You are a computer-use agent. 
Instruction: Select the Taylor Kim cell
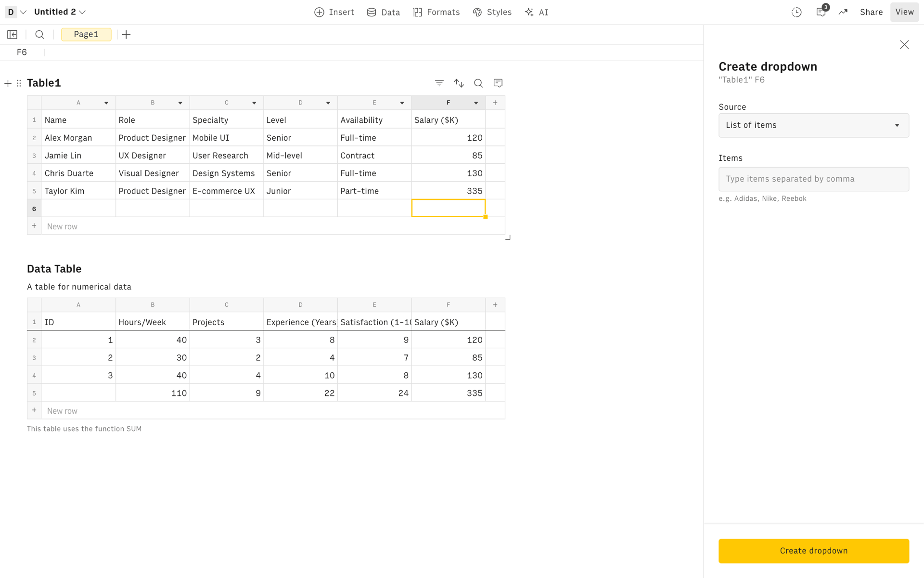[78, 191]
